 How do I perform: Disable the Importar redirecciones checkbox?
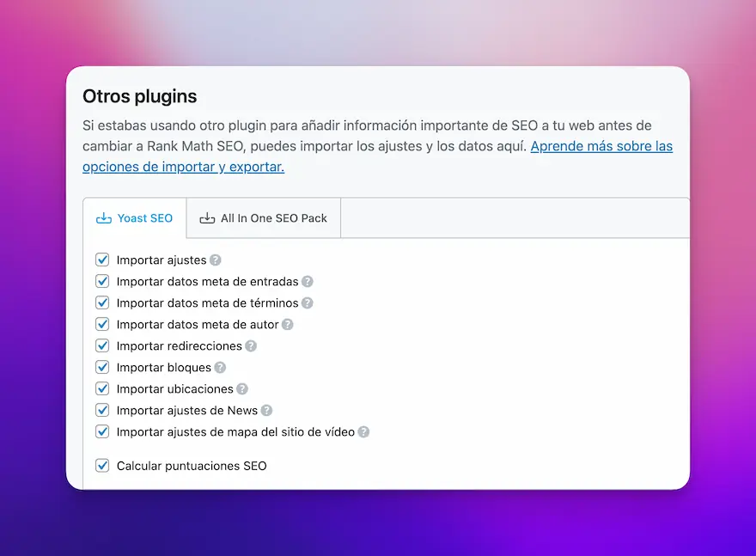tap(102, 345)
